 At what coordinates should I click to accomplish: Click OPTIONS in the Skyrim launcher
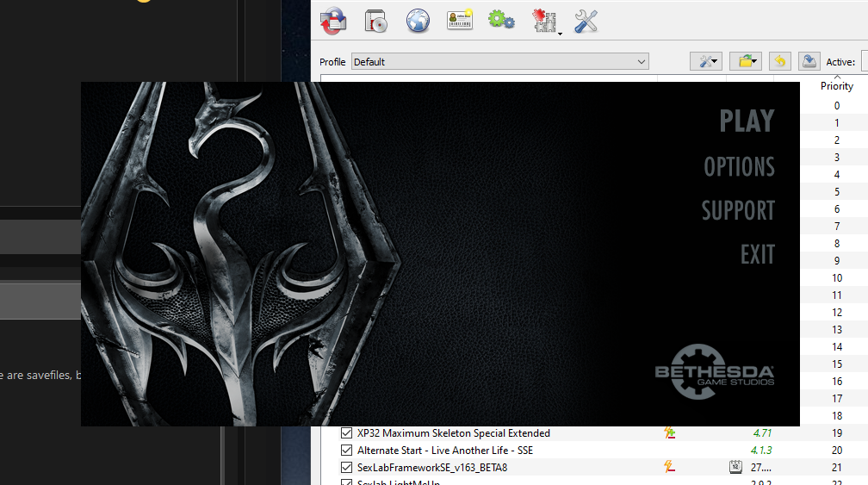coord(739,166)
